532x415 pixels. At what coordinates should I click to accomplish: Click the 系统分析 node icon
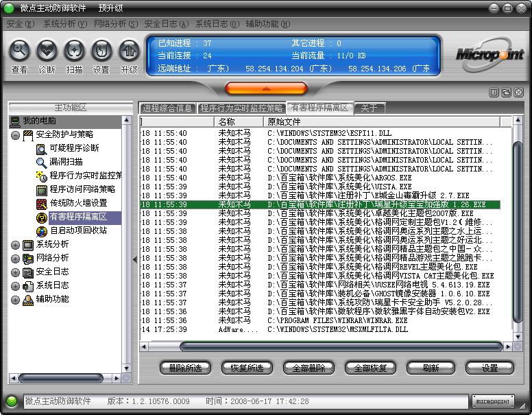tap(28, 245)
